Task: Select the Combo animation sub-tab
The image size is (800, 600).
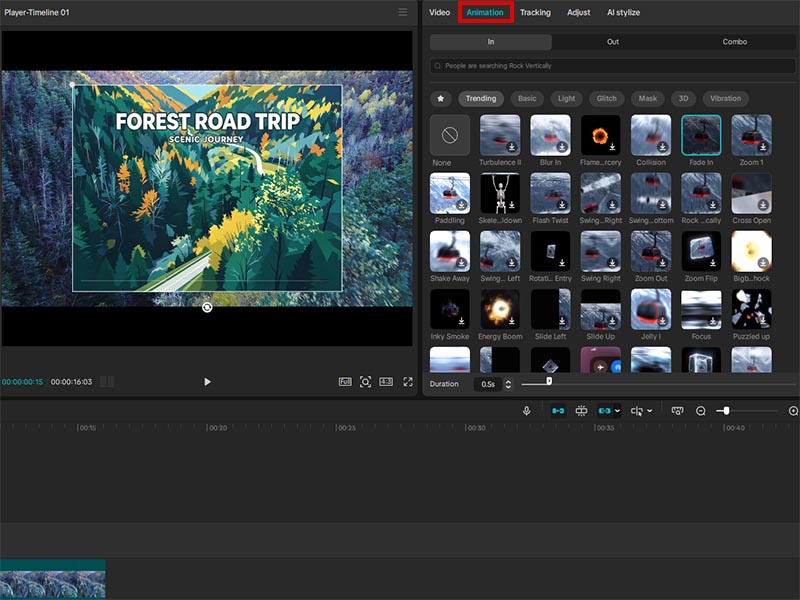Action: 735,42
